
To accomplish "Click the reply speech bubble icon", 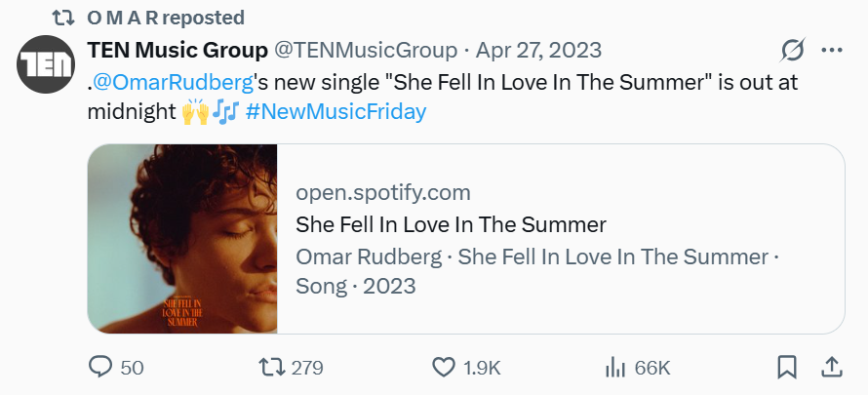I will coord(101,367).
